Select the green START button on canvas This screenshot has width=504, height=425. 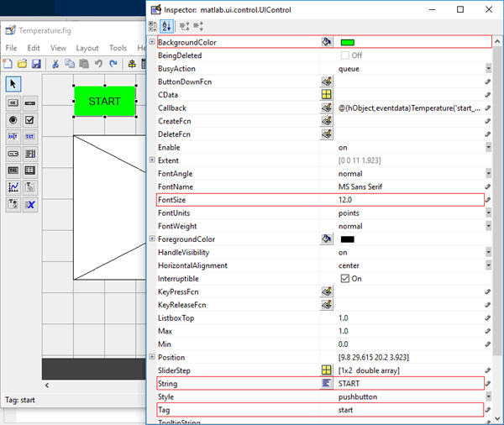point(105,102)
